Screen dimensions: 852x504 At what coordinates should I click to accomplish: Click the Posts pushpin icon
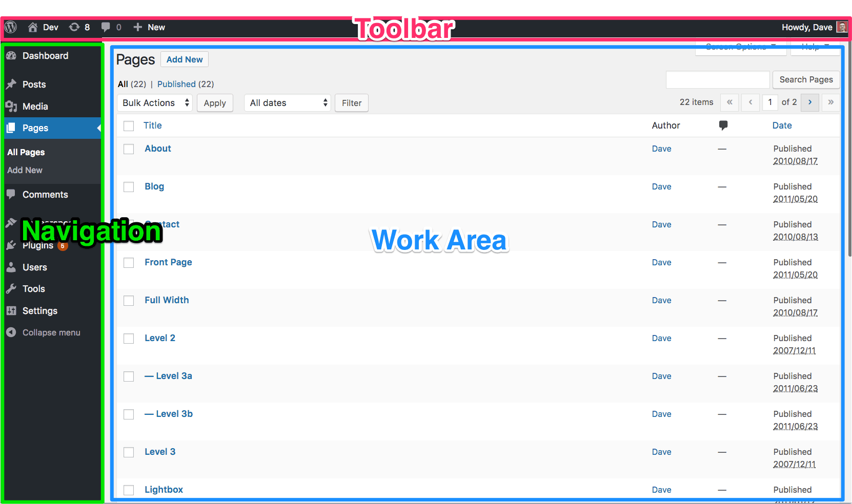11,84
